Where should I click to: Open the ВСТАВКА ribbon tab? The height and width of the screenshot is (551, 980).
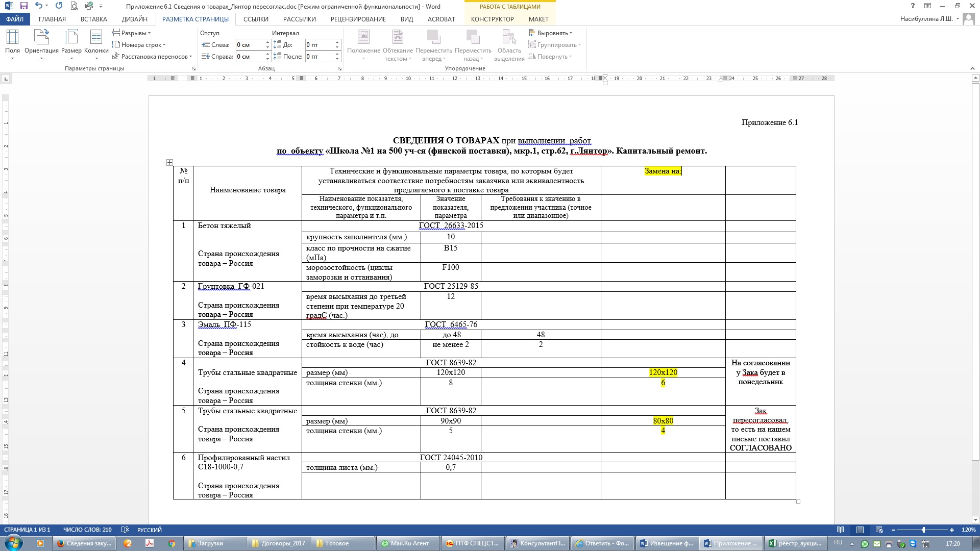pyautogui.click(x=93, y=19)
